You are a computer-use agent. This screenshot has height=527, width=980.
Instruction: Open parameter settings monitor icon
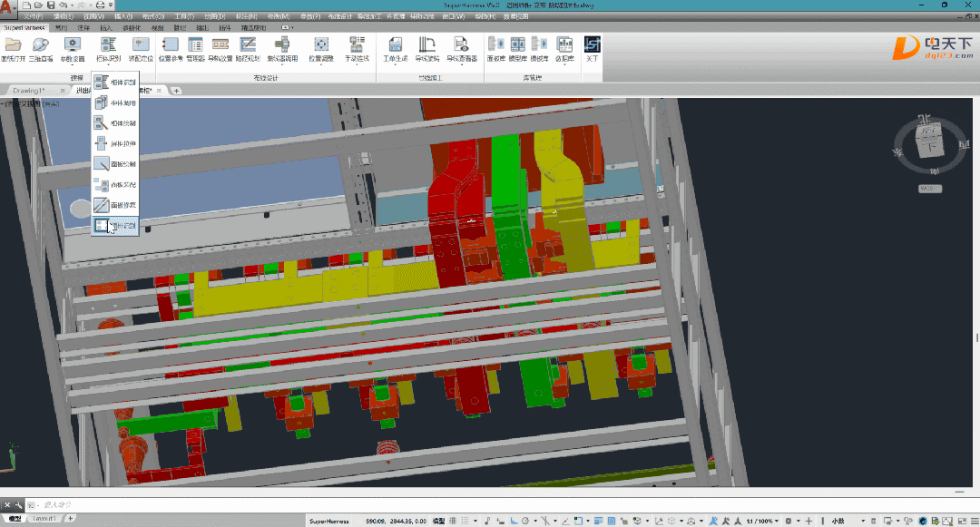click(x=73, y=45)
